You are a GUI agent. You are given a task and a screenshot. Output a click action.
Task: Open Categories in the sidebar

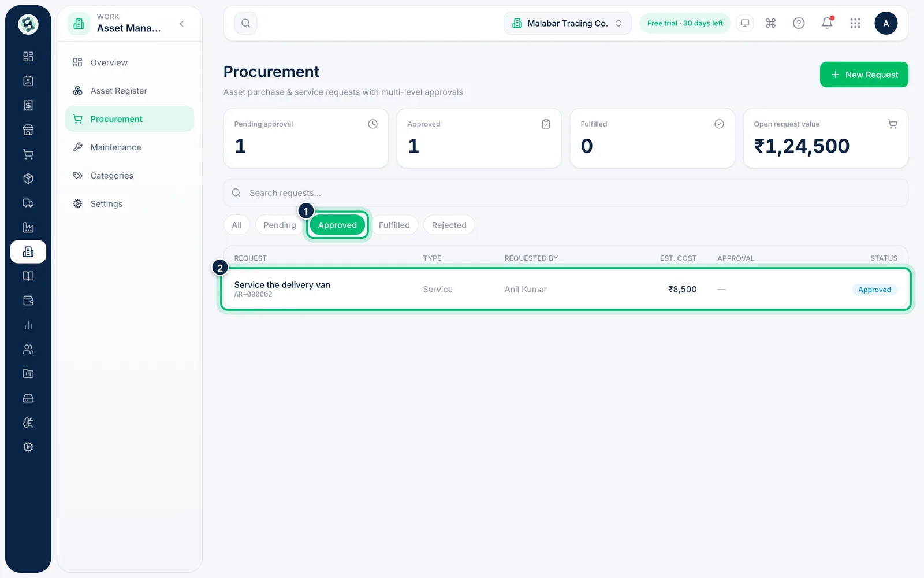pos(129,176)
